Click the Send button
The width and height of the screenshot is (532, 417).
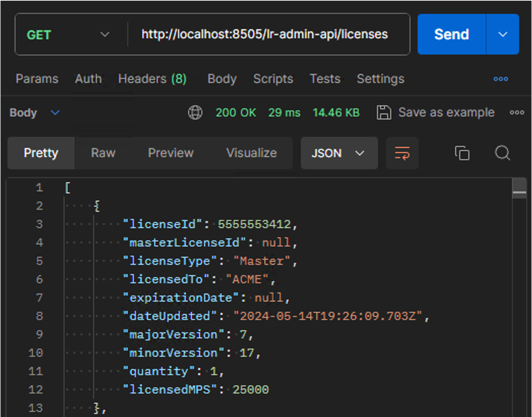451,34
